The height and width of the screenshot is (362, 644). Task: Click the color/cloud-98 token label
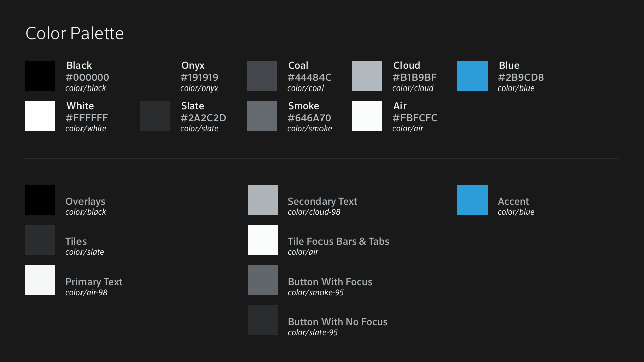314,212
